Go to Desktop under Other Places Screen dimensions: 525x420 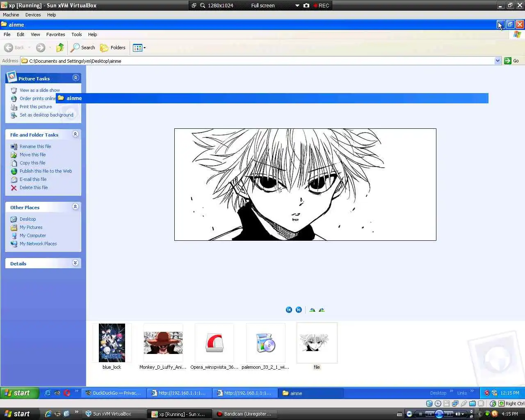(27, 219)
